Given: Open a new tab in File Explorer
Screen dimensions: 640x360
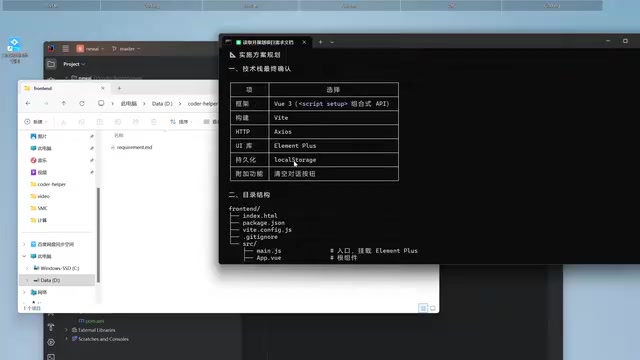Looking at the screenshot, I should (x=119, y=88).
